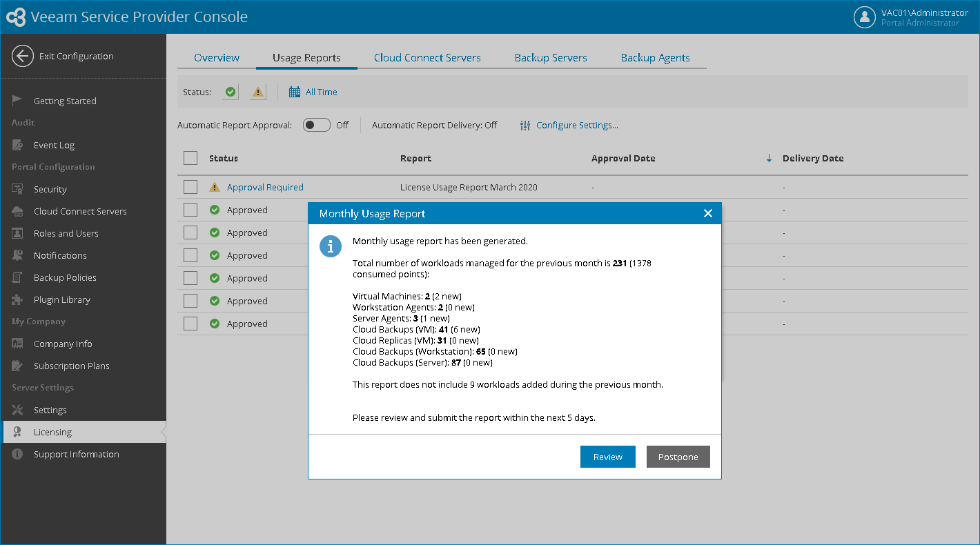This screenshot has width=980, height=545.
Task: Click the Veeam Service Provider Console title
Action: pyautogui.click(x=139, y=17)
